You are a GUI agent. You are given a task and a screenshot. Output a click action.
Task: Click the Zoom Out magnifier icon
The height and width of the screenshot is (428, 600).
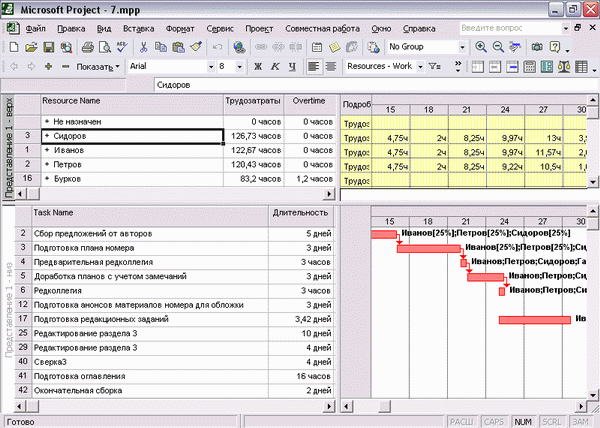pos(498,47)
